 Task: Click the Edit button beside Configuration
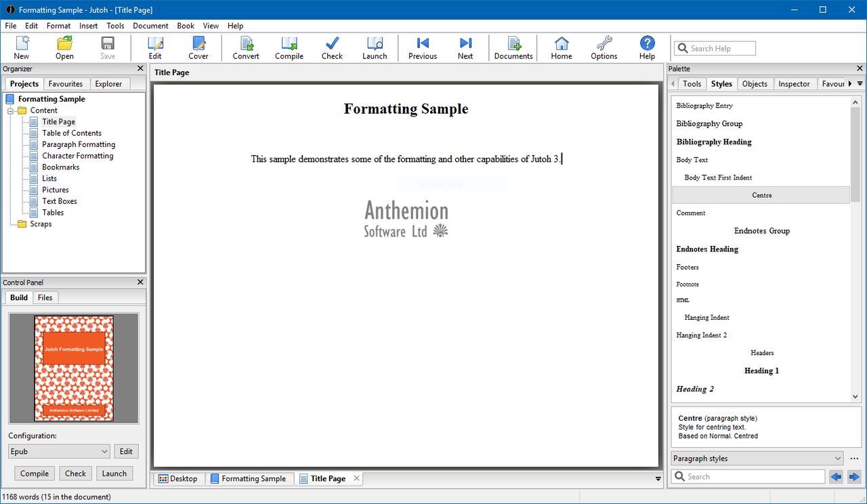127,452
